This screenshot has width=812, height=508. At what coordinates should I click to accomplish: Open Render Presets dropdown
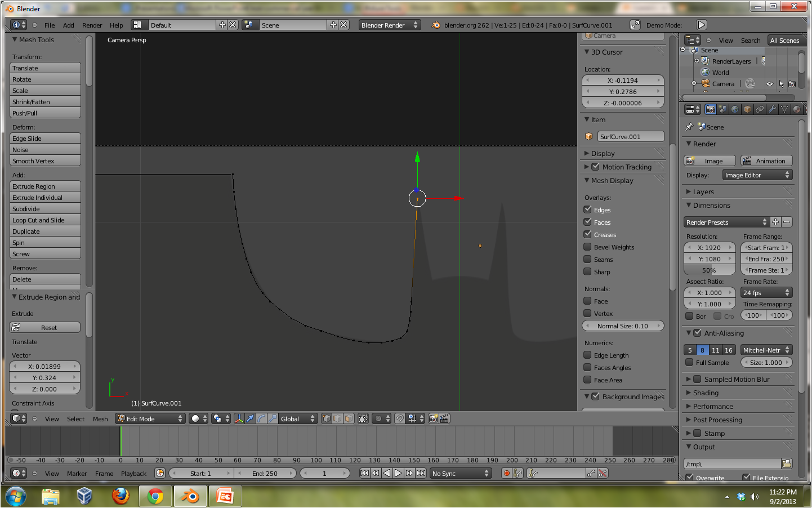[726, 222]
